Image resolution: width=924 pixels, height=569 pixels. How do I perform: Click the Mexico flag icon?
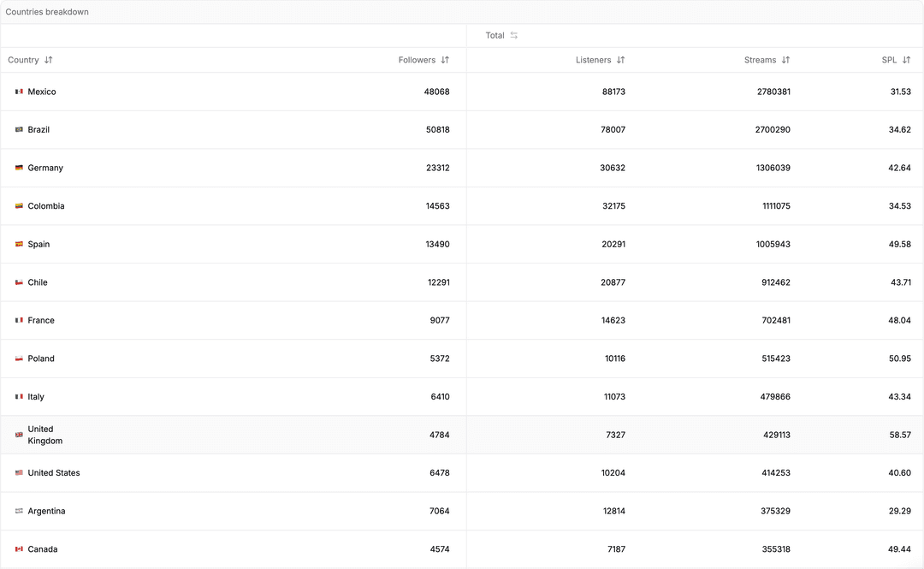18,91
